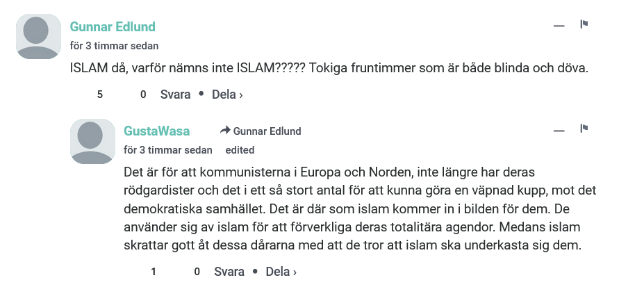The image size is (644, 287).
Task: Open GustaWasa's avatar profile picture
Action: coord(93,141)
